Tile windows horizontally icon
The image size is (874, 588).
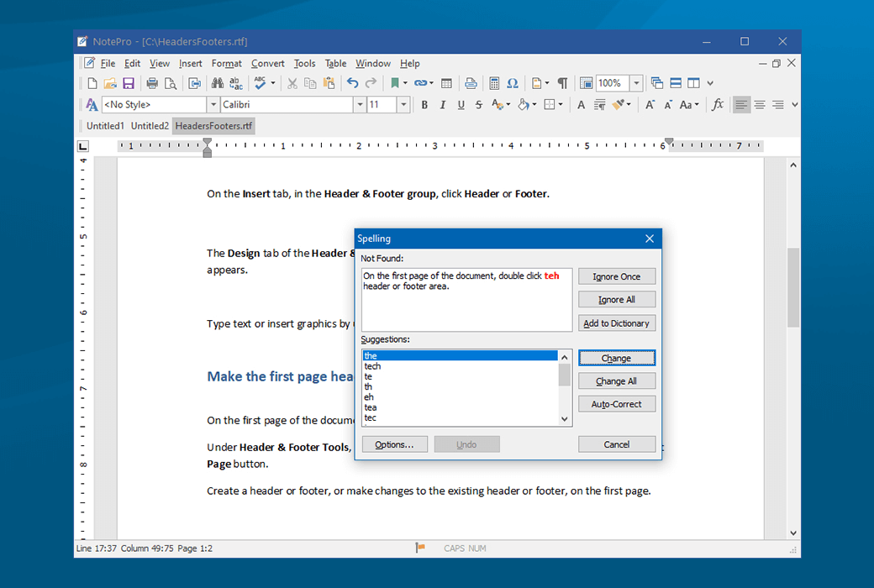[676, 84]
